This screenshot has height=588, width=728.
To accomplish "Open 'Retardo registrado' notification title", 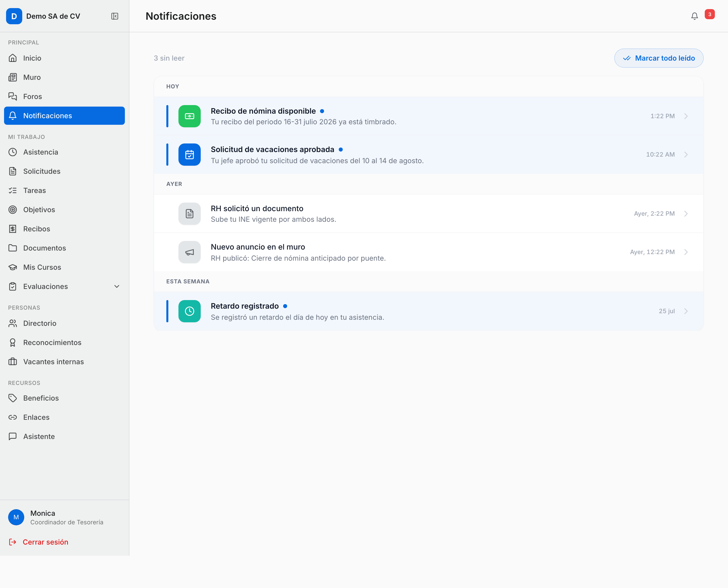I will pyautogui.click(x=245, y=306).
